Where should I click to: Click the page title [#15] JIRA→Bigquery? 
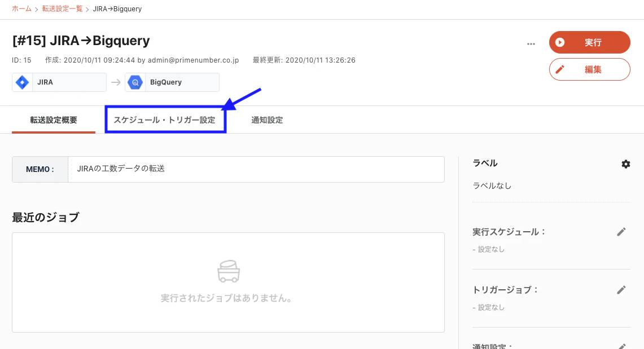[81, 41]
